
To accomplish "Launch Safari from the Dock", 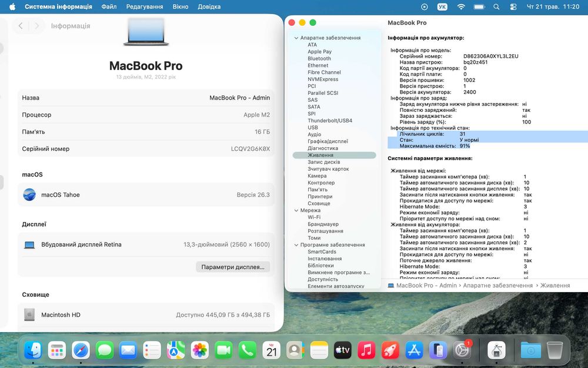I will tap(81, 351).
